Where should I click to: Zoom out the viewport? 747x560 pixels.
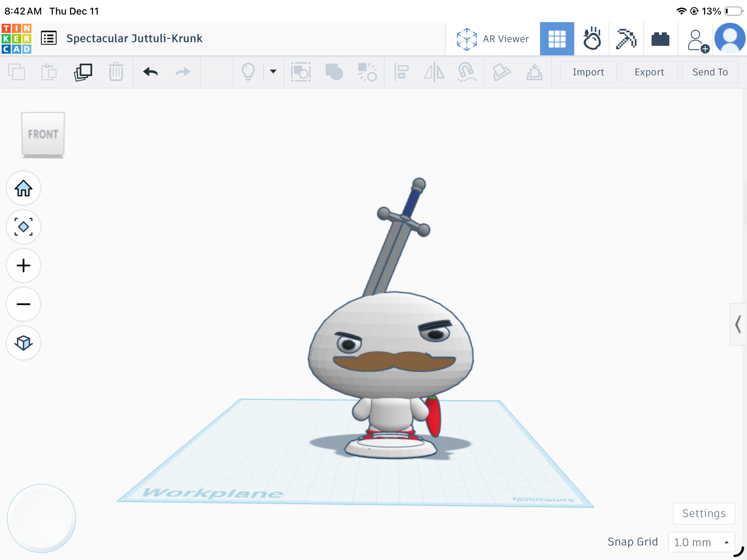coord(24,305)
